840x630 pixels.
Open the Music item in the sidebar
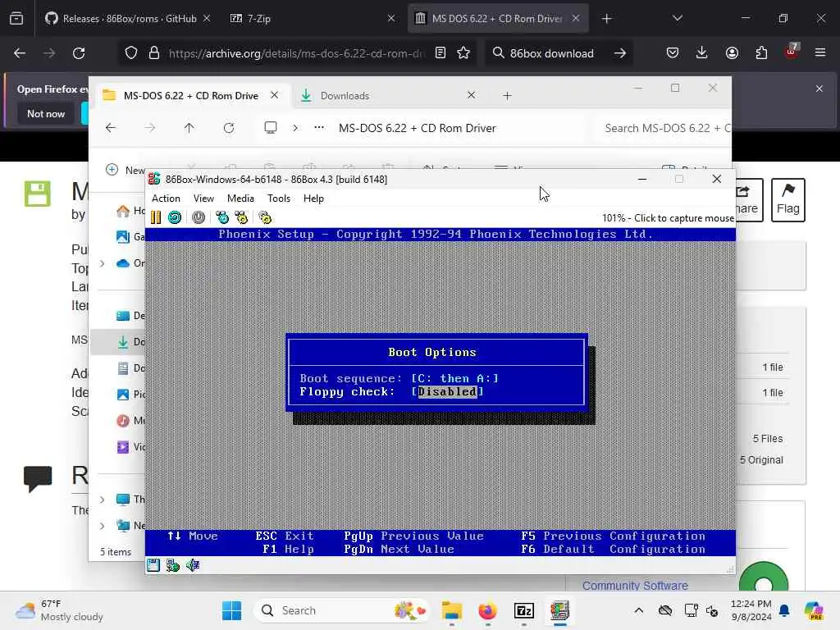[x=130, y=421]
